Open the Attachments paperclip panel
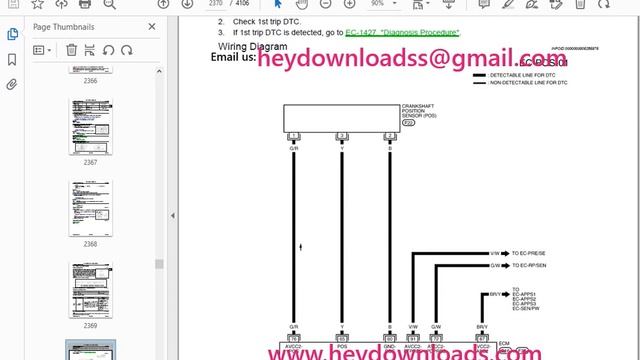The width and height of the screenshot is (640, 360). coord(12,84)
